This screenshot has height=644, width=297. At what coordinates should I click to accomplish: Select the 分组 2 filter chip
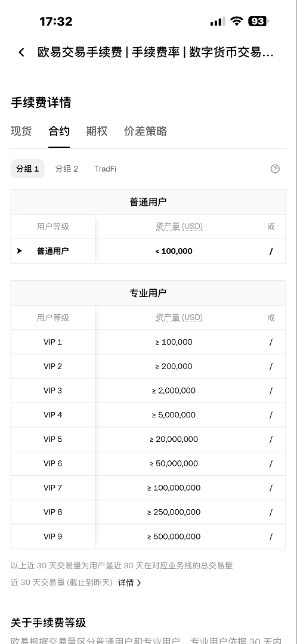click(67, 169)
